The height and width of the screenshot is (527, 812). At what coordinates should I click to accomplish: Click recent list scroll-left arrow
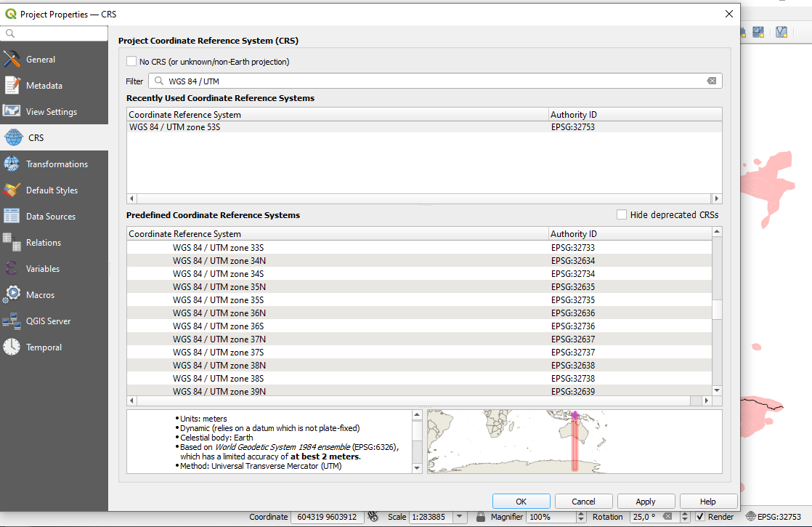131,198
